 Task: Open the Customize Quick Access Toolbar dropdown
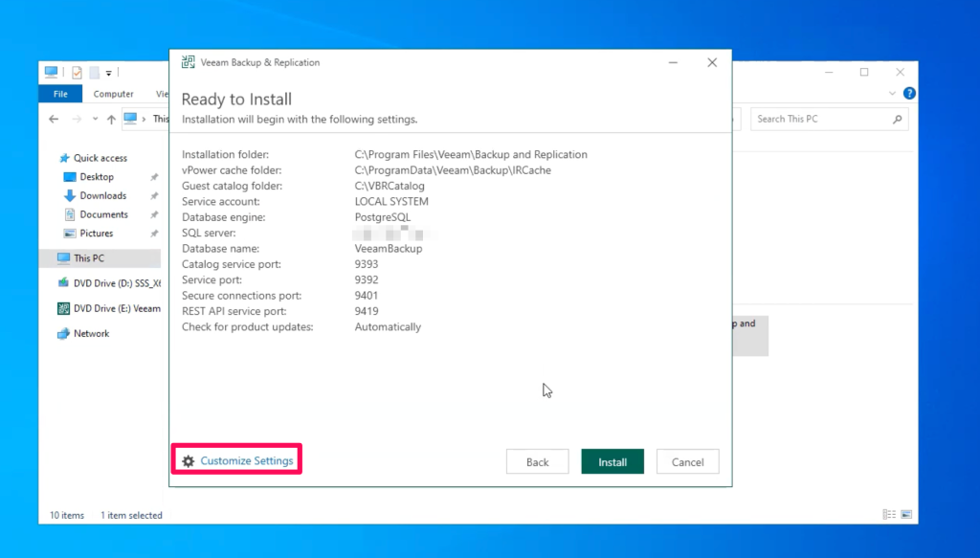coord(109,73)
